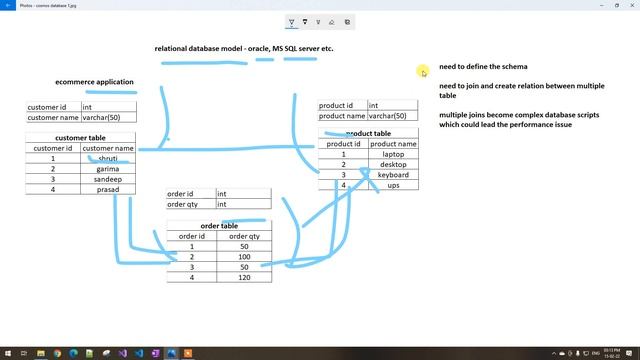Open the notification center icon

pyautogui.click(x=629, y=353)
